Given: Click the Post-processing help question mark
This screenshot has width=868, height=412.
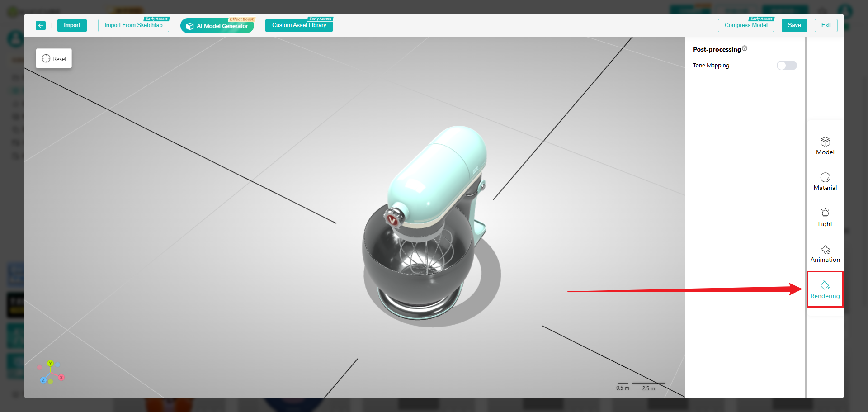Looking at the screenshot, I should point(745,48).
